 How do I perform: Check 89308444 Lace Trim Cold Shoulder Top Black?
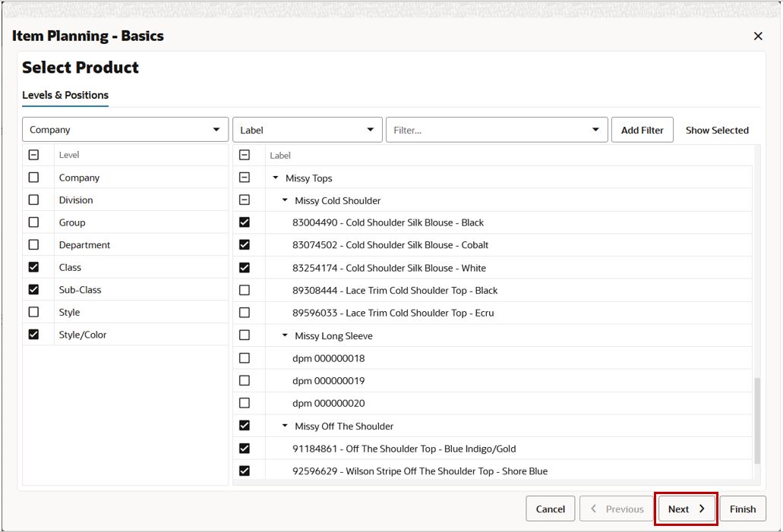tap(245, 290)
